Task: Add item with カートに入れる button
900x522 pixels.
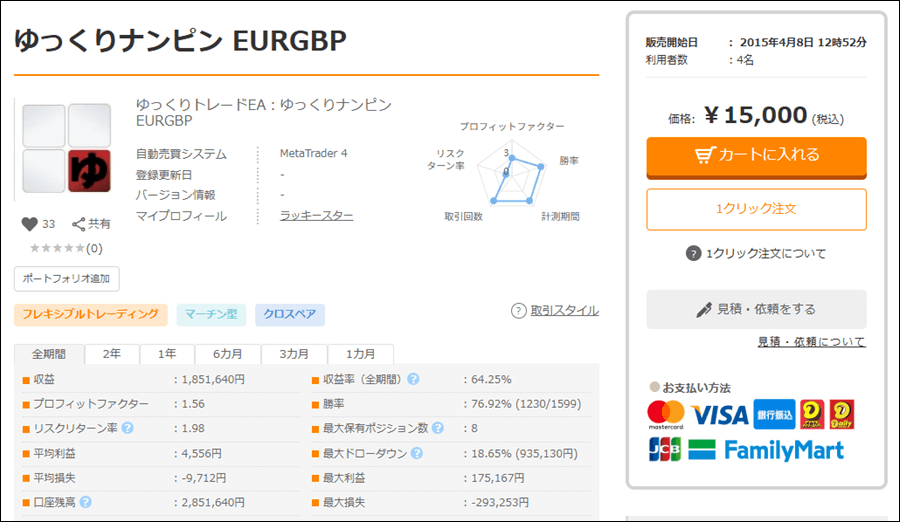Action: 756,156
